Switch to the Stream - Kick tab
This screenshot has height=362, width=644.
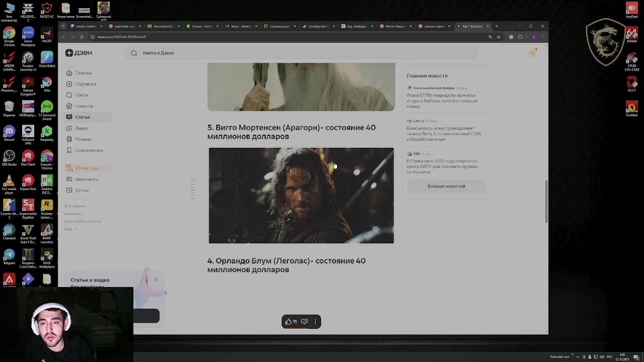(202, 26)
